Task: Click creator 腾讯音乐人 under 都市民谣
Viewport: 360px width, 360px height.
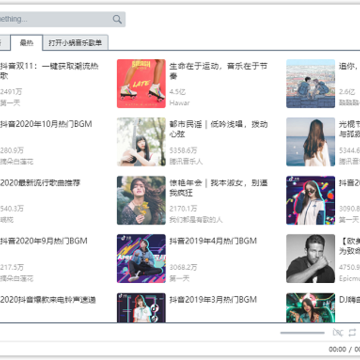Action: click(186, 162)
